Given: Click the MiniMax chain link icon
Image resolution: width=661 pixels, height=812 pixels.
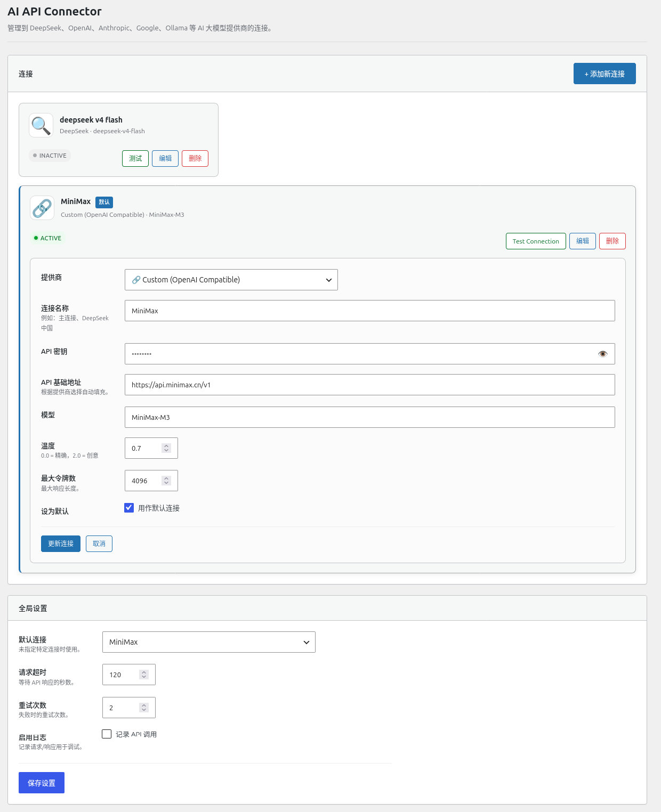Looking at the screenshot, I should 42,208.
